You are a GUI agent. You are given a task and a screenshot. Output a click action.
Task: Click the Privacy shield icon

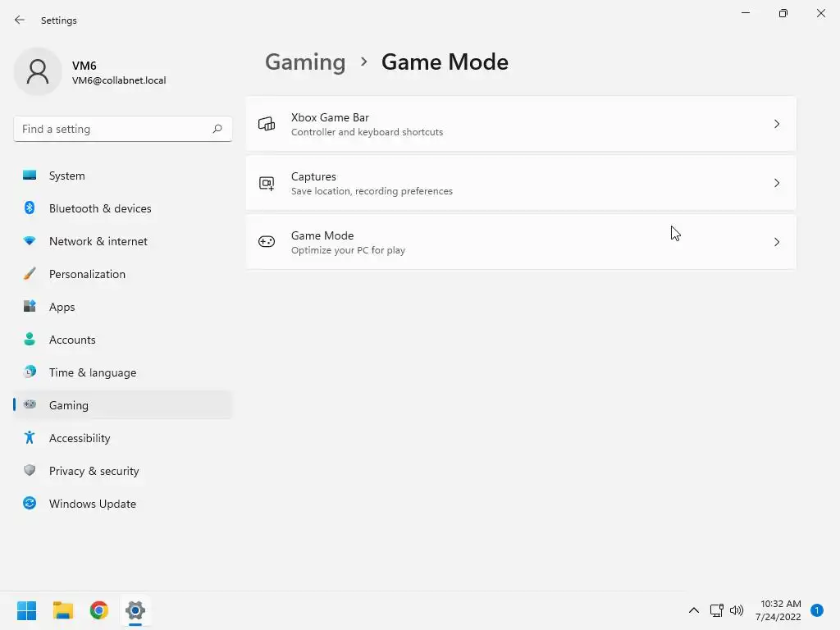30,470
